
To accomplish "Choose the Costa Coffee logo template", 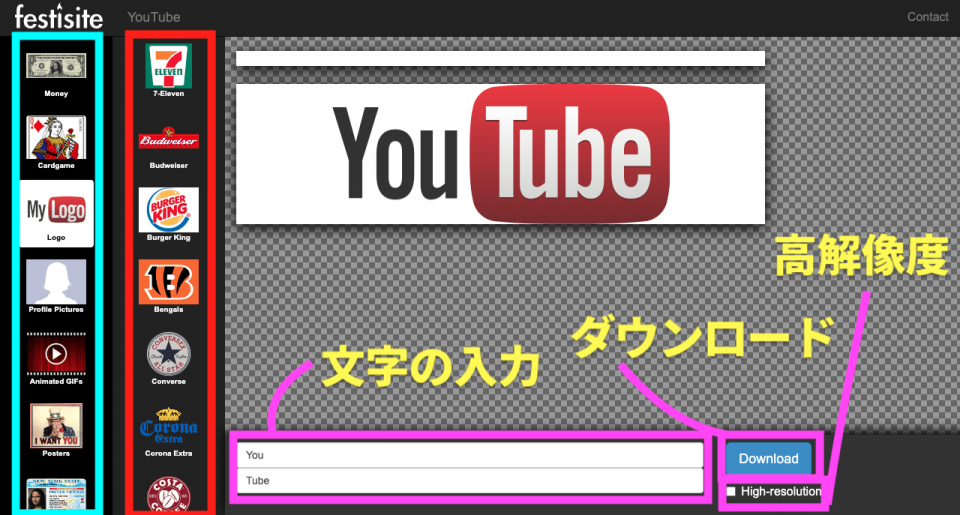I will 168,495.
